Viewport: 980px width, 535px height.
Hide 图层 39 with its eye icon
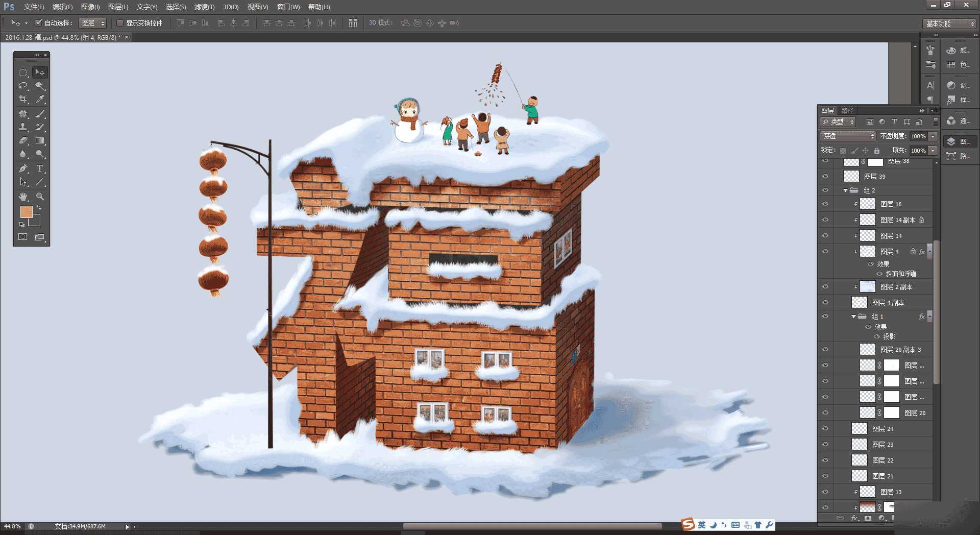pyautogui.click(x=825, y=176)
